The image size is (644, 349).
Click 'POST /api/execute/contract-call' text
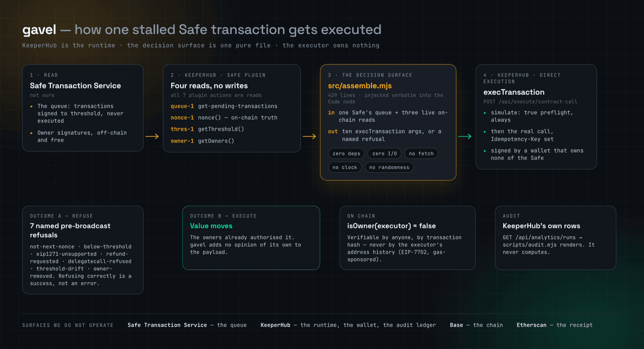tap(530, 102)
